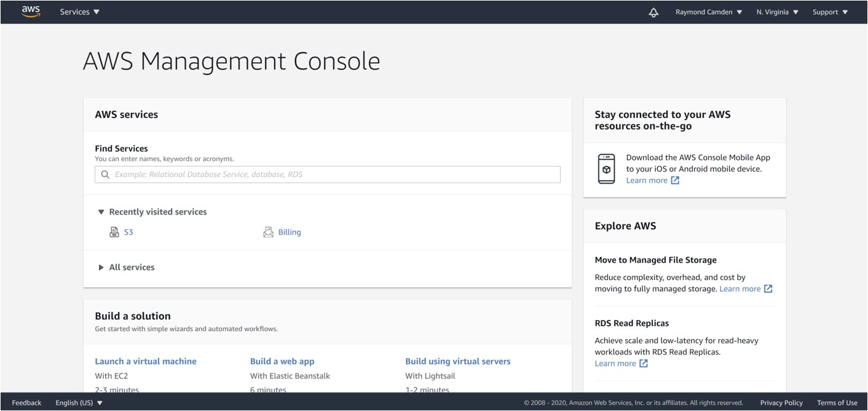
Task: Click the RDS Read Replicas title
Action: [x=632, y=323]
